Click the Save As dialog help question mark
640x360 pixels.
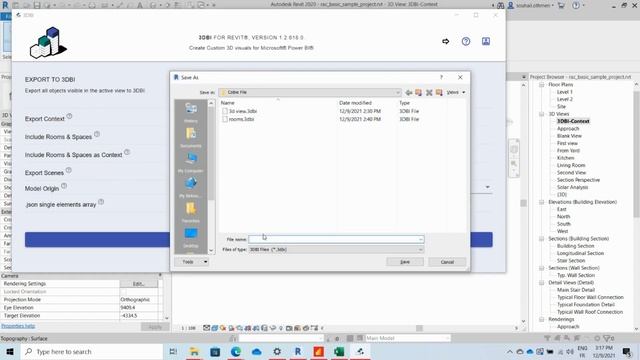click(x=441, y=77)
